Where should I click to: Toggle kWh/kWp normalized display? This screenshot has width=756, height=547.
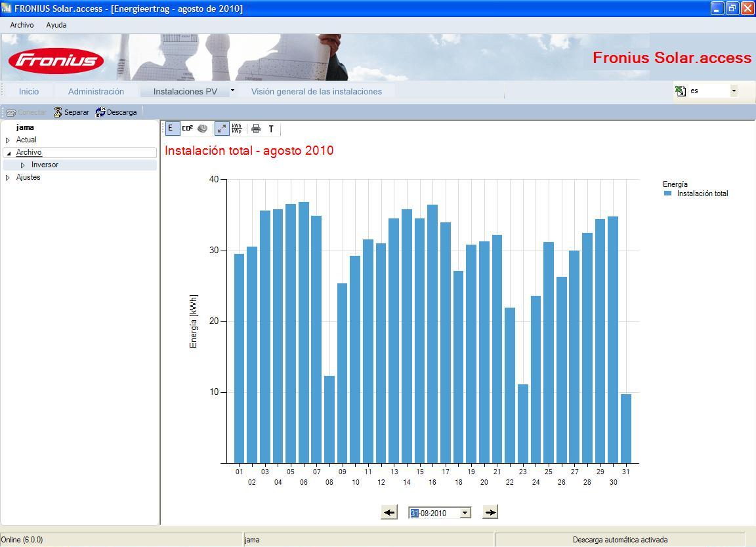(237, 128)
